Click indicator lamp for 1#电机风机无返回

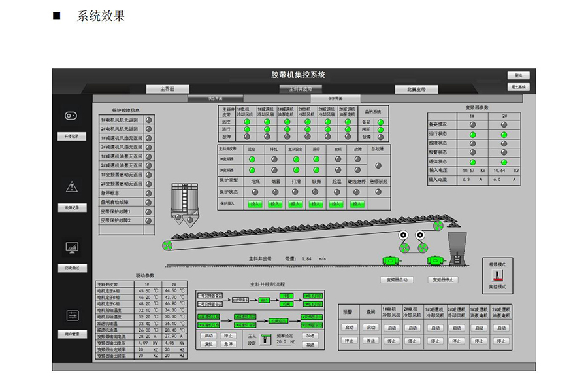[148, 120]
